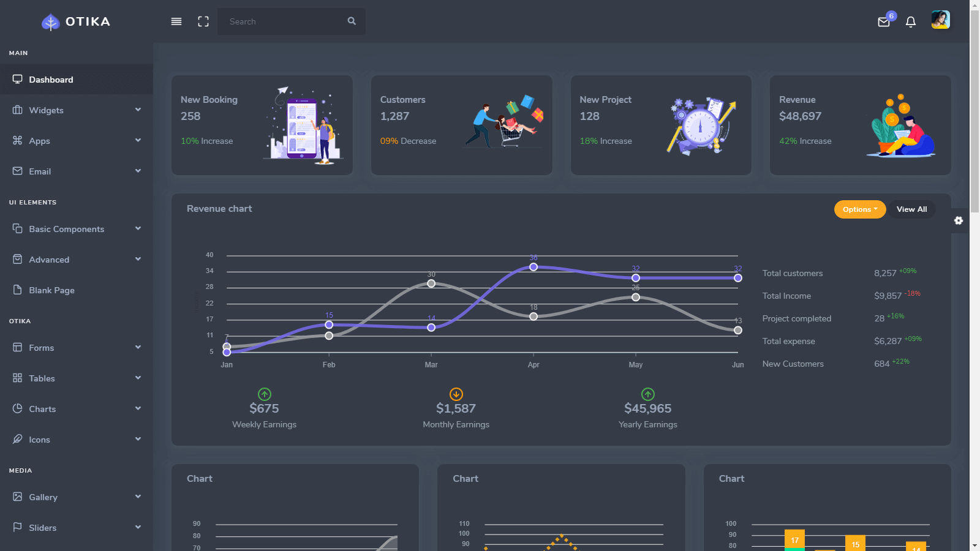The height and width of the screenshot is (551, 980).
Task: Click the Forms layout icon
Action: pos(17,347)
